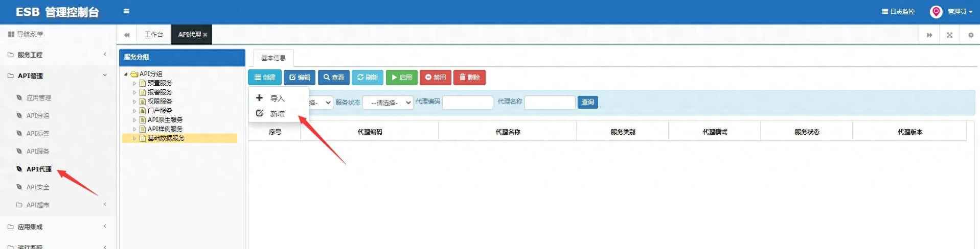Click 服务类别 column header

(x=623, y=132)
